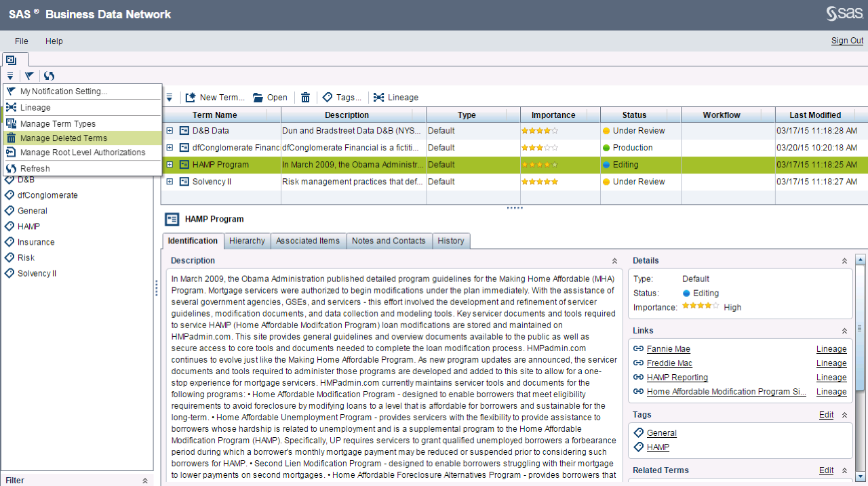Click the chain icon beside Fannie Mae

click(x=638, y=348)
